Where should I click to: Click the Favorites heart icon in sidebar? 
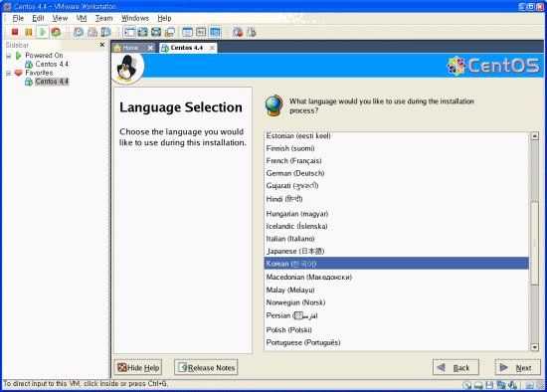(19, 73)
